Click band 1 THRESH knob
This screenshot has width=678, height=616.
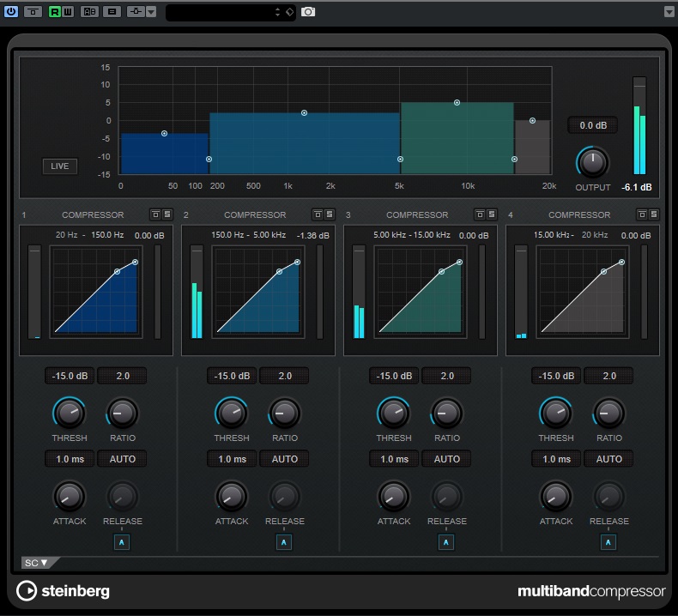click(70, 414)
